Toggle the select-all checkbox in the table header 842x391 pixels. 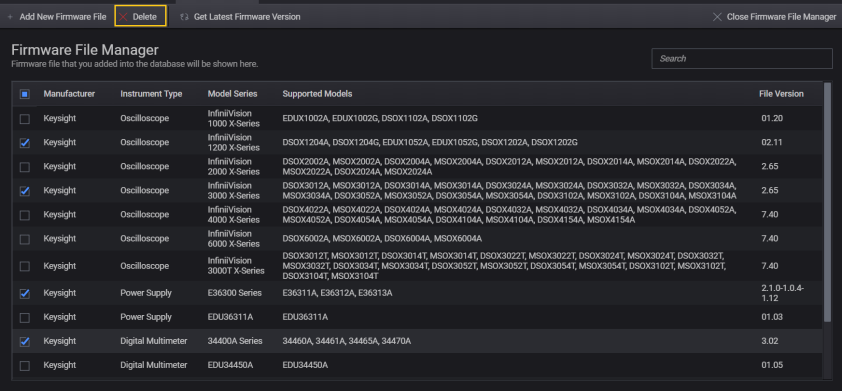click(x=25, y=94)
